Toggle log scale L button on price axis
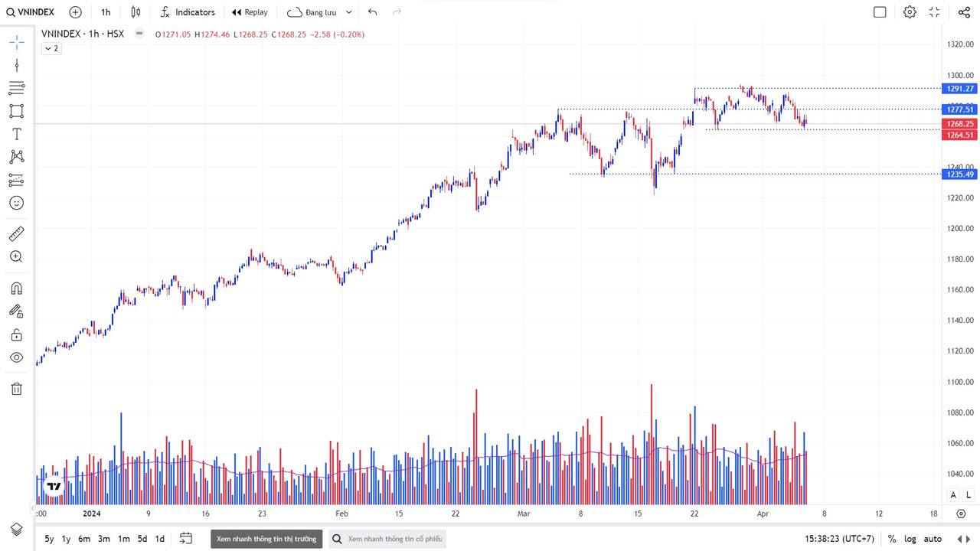Viewport: 980px width, 551px height. (969, 495)
